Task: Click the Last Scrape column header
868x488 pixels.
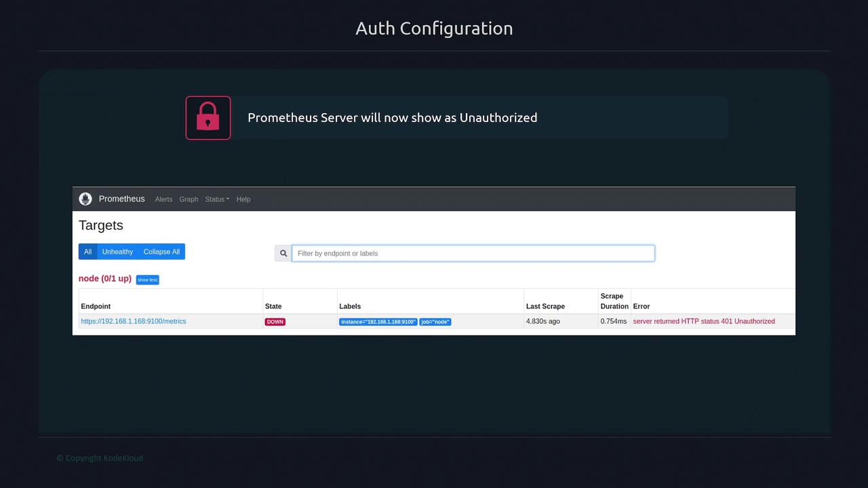Action: [545, 306]
